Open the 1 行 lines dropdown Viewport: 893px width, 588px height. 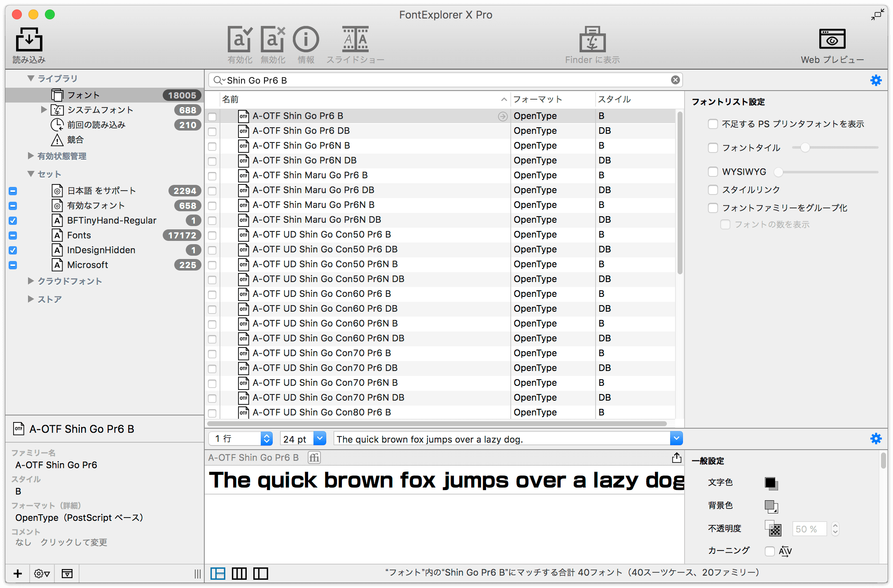[241, 439]
